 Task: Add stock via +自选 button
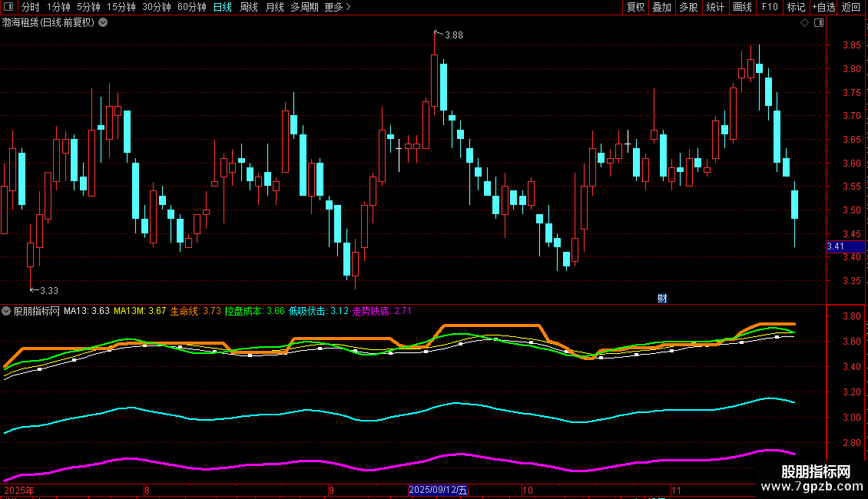823,7
